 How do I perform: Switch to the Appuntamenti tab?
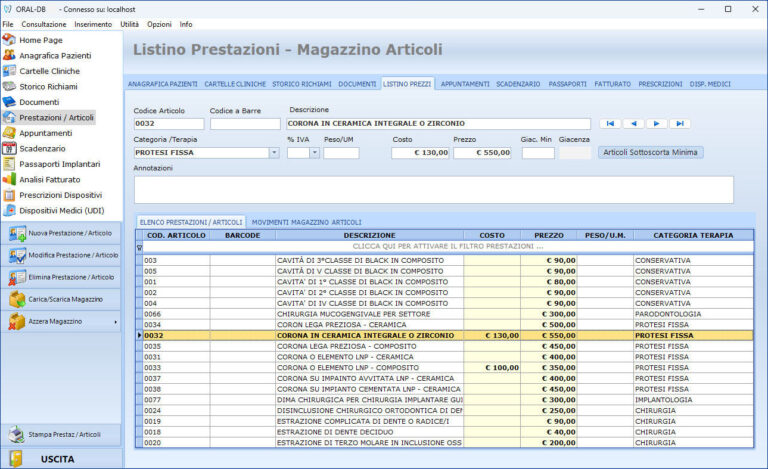(x=465, y=84)
